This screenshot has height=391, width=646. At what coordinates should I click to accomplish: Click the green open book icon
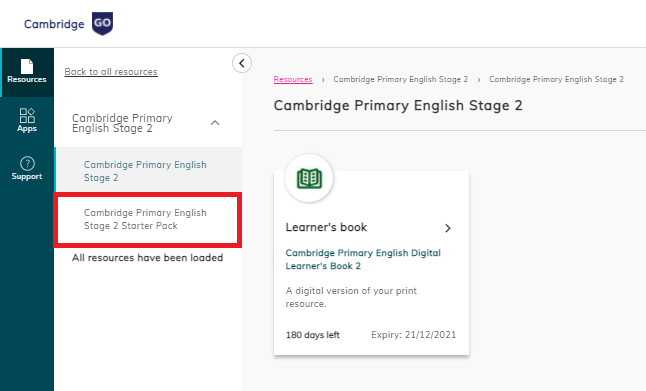309,178
